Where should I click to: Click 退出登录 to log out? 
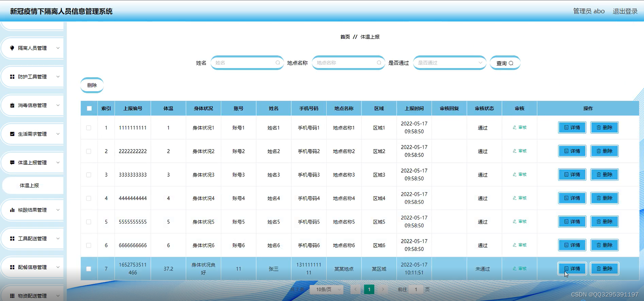(625, 11)
